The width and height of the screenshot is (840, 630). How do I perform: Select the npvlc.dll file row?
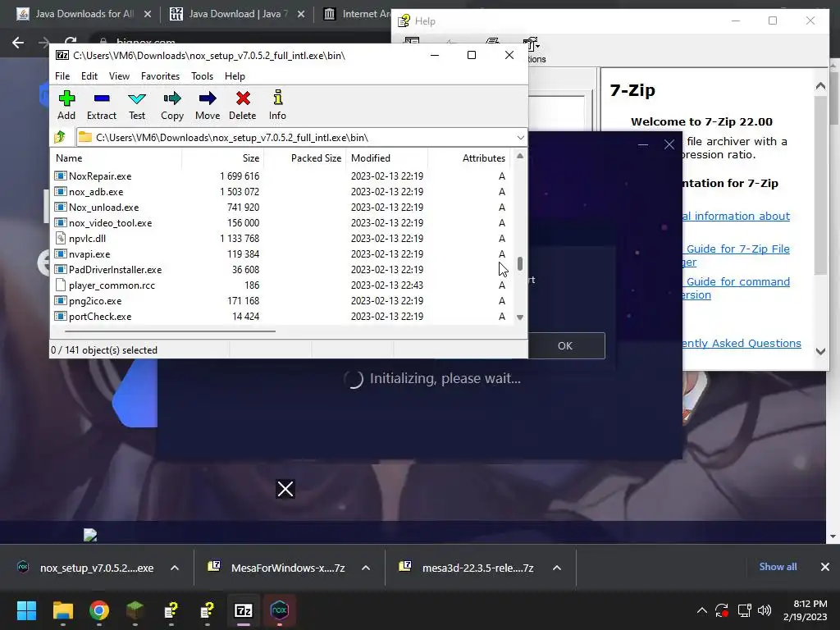281,238
